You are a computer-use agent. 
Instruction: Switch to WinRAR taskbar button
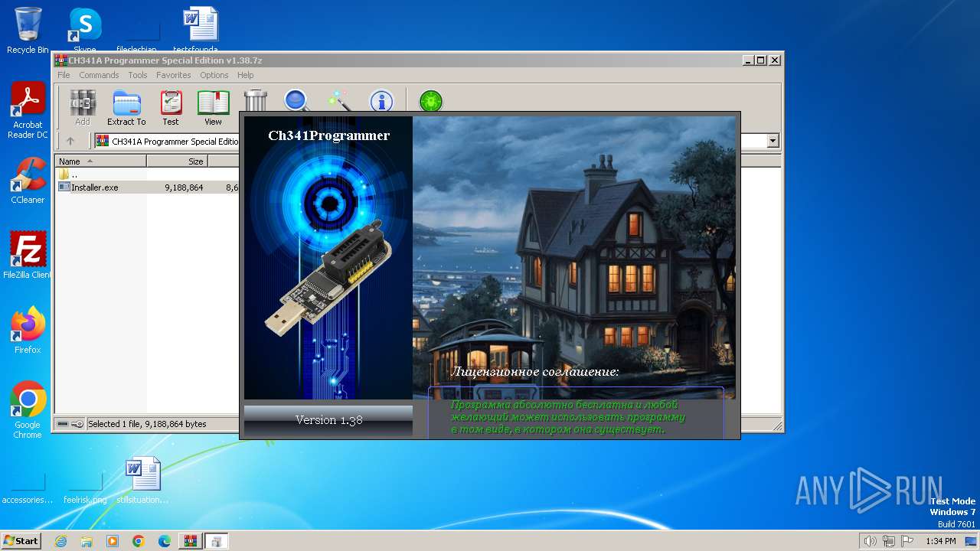click(191, 541)
